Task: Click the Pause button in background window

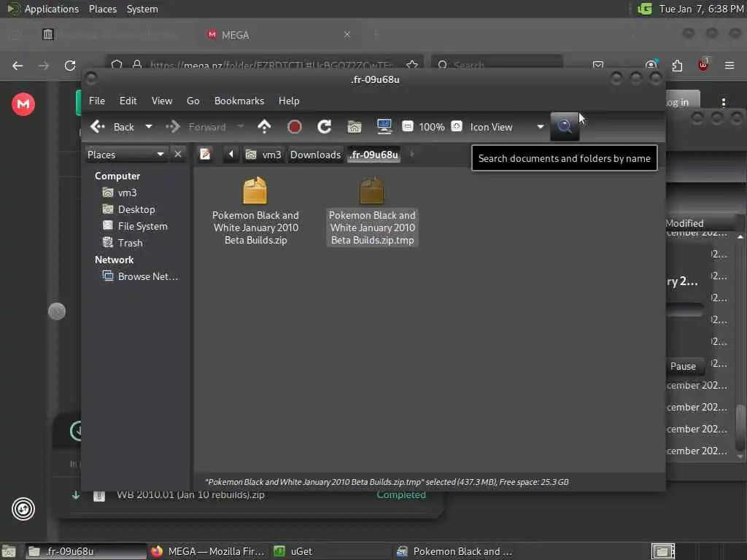Action: (683, 366)
